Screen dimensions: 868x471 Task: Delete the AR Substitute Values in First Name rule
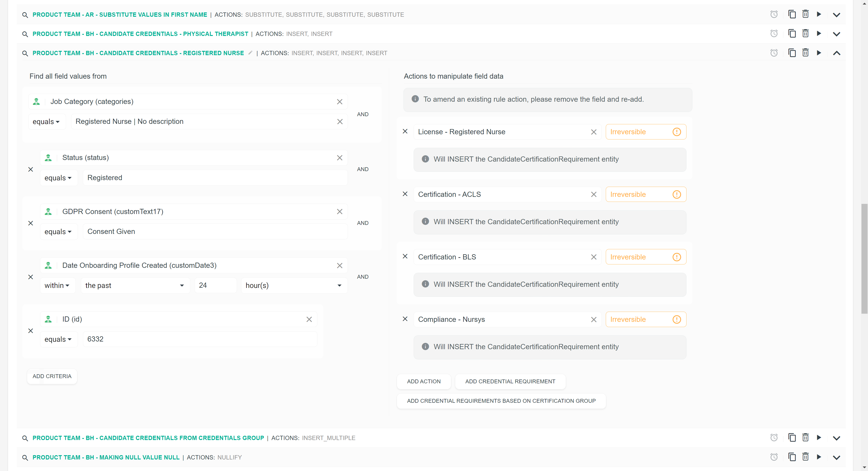[805, 14]
